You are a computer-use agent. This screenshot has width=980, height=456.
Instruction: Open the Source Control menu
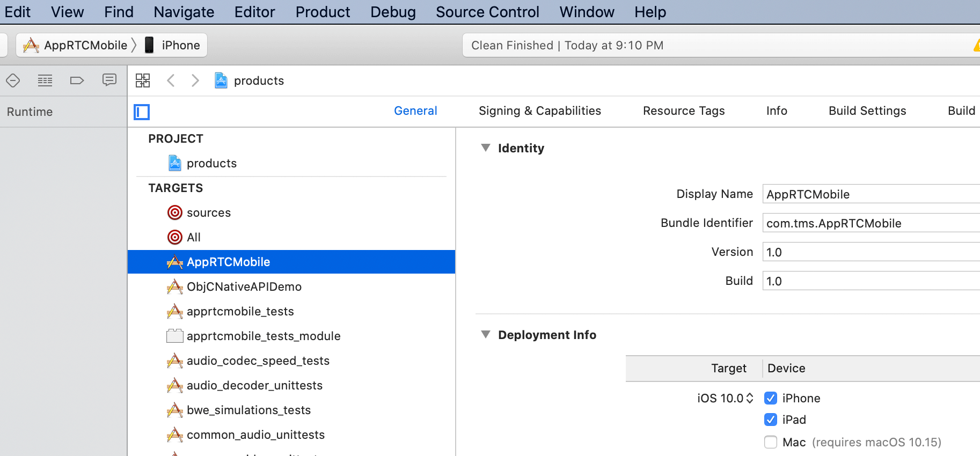[487, 12]
